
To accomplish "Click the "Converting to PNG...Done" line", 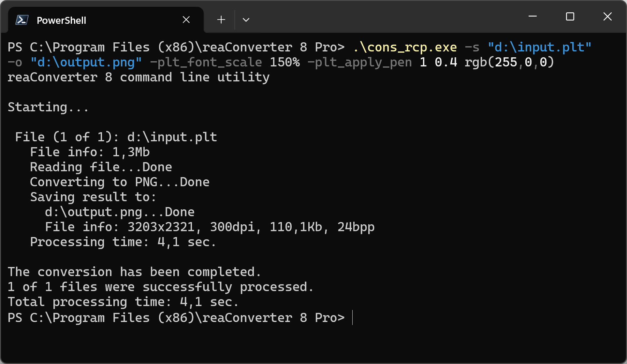I will click(x=120, y=182).
